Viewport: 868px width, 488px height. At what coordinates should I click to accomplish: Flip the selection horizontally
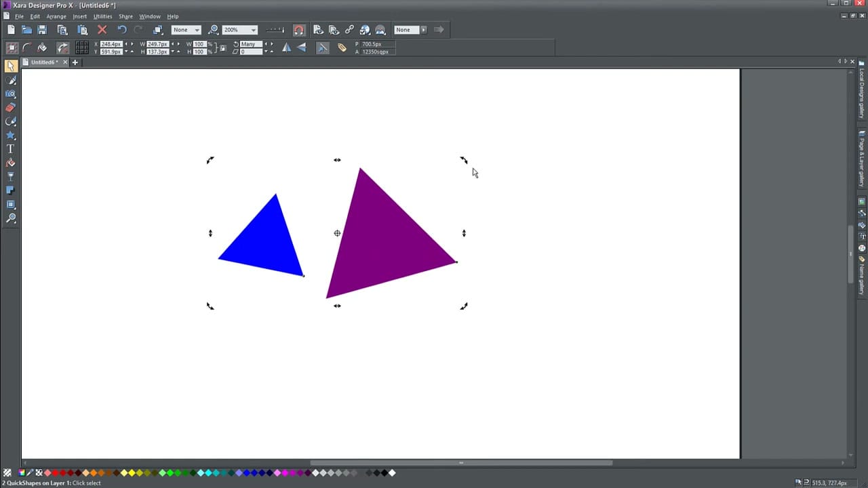[x=286, y=47]
